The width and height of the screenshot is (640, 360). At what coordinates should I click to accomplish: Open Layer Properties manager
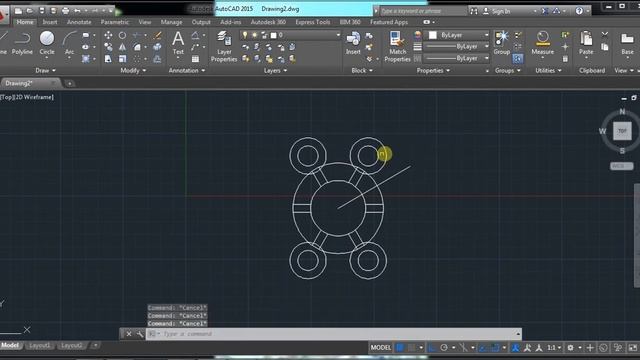(224, 47)
